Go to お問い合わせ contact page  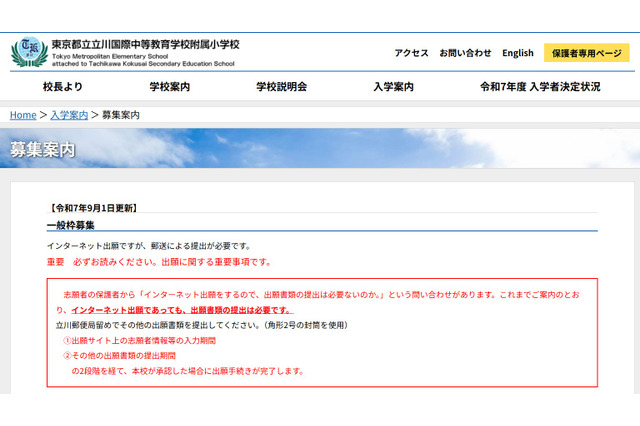pos(465,53)
